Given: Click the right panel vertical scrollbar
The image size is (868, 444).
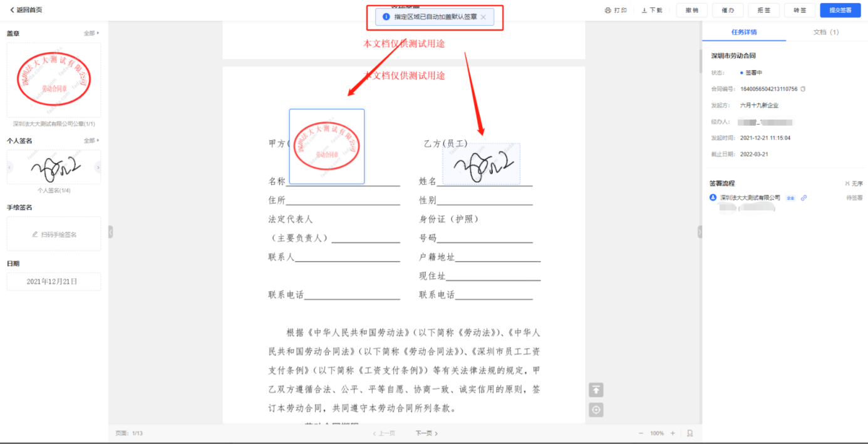Looking at the screenshot, I should [x=700, y=63].
